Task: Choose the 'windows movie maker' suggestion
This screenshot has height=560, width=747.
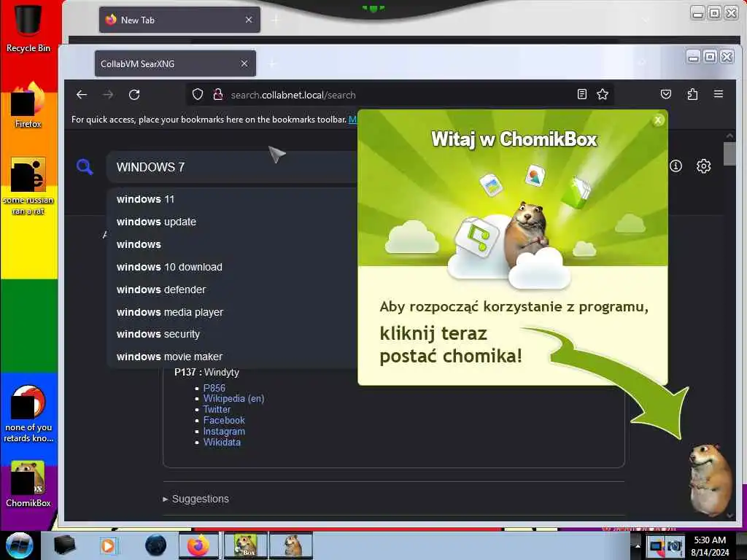Action: (x=233, y=357)
